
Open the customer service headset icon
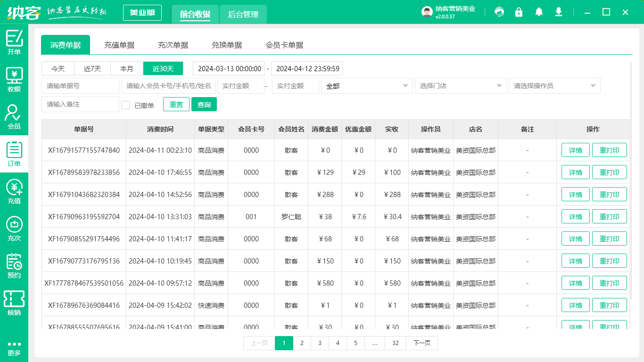499,12
